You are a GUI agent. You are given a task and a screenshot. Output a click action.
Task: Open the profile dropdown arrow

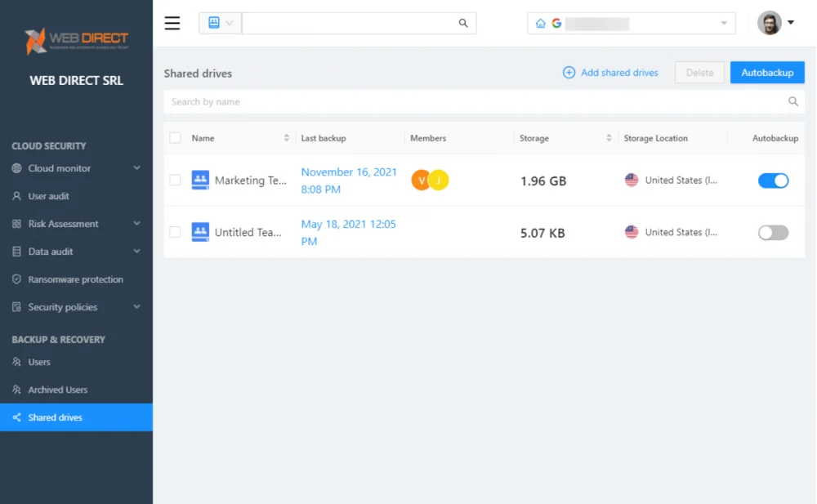pos(791,22)
